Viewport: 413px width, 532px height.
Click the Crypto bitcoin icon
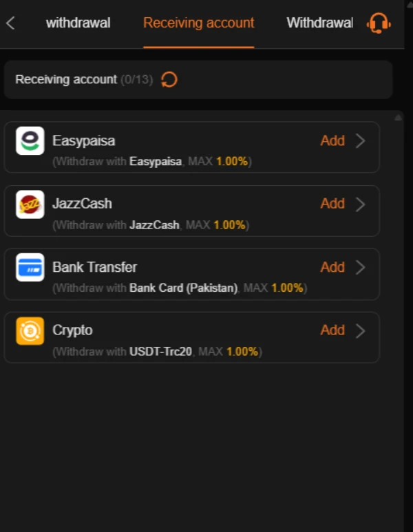click(x=30, y=331)
